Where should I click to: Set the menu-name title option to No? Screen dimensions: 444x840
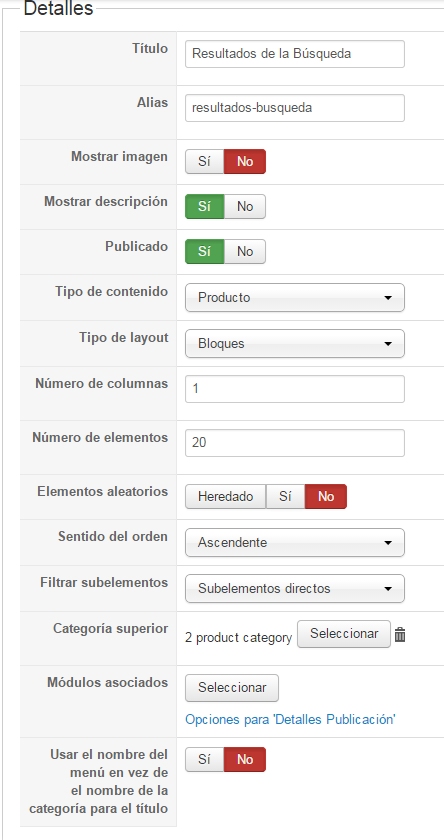tap(245, 759)
